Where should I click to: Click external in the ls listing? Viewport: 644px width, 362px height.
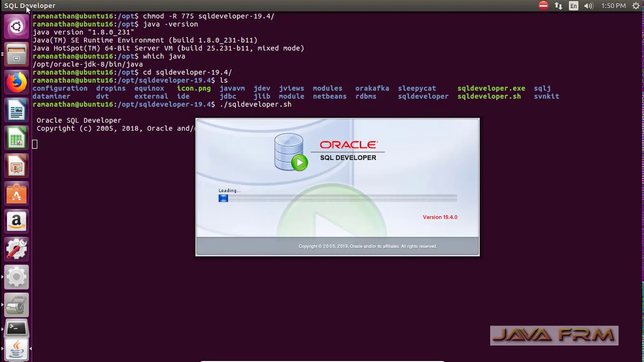point(151,97)
